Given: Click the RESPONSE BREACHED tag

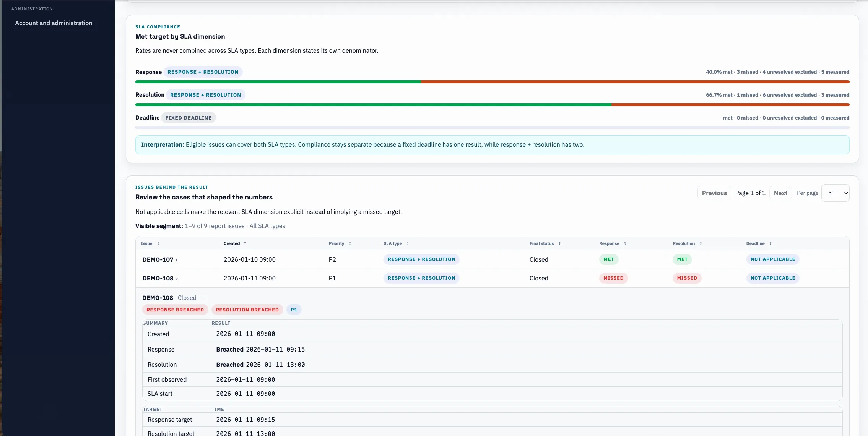Looking at the screenshot, I should [x=175, y=310].
